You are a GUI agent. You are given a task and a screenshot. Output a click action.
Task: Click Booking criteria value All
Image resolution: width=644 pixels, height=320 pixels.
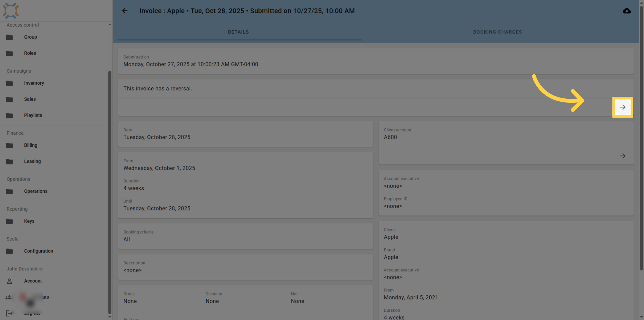click(127, 239)
